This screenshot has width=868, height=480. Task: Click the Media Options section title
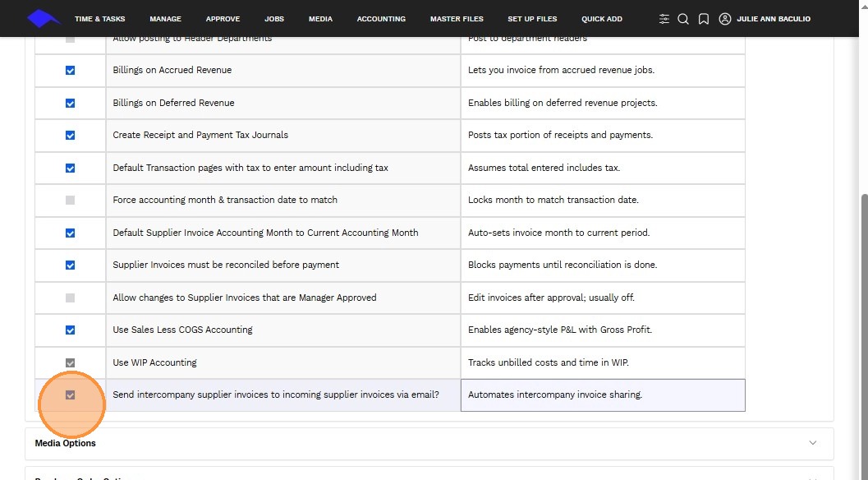66,443
